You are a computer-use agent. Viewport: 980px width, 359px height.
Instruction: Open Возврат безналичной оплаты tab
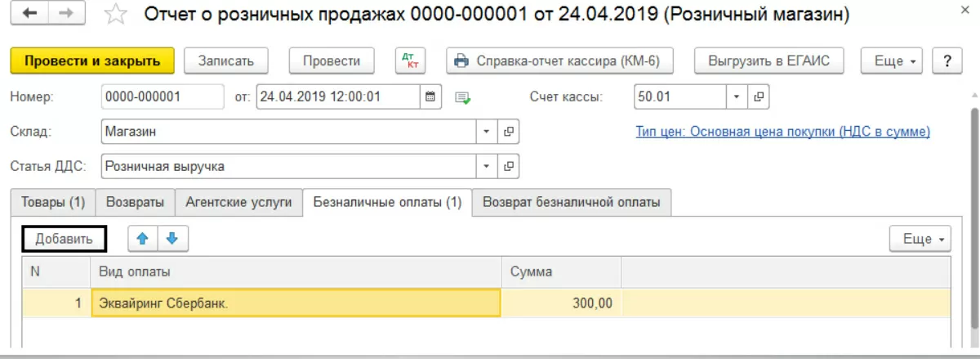point(572,202)
